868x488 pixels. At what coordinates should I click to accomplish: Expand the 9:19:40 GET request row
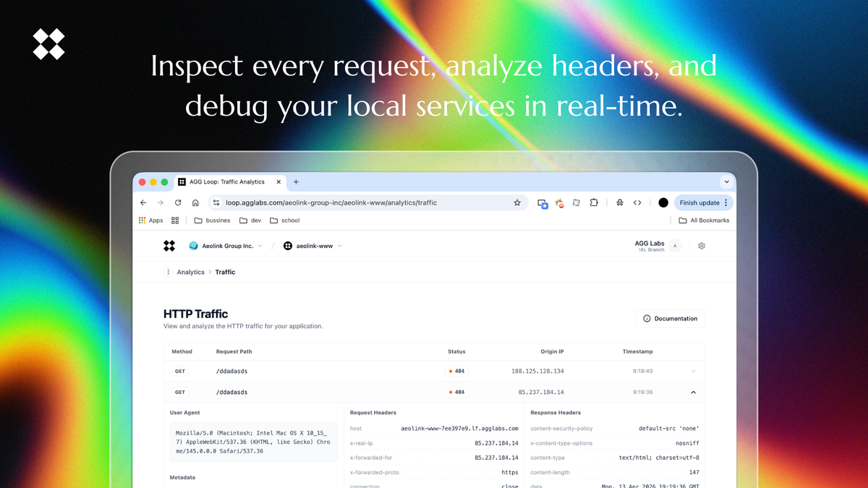point(693,372)
